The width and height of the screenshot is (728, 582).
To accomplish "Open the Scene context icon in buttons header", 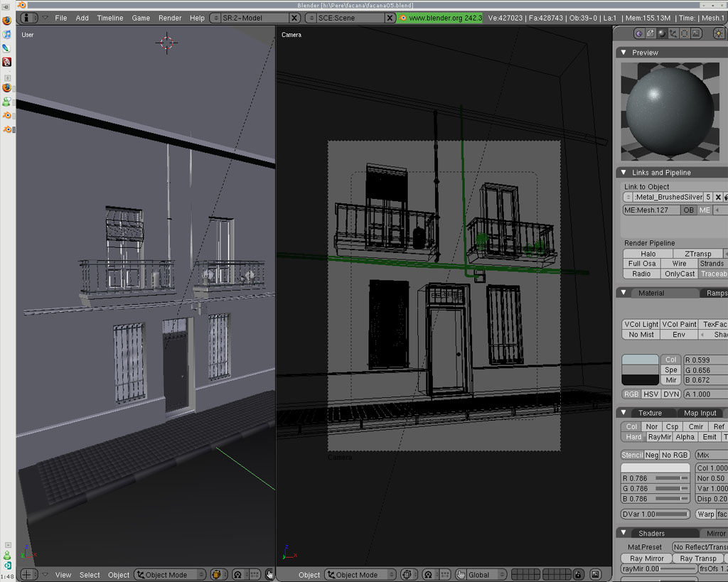I will coord(696,33).
